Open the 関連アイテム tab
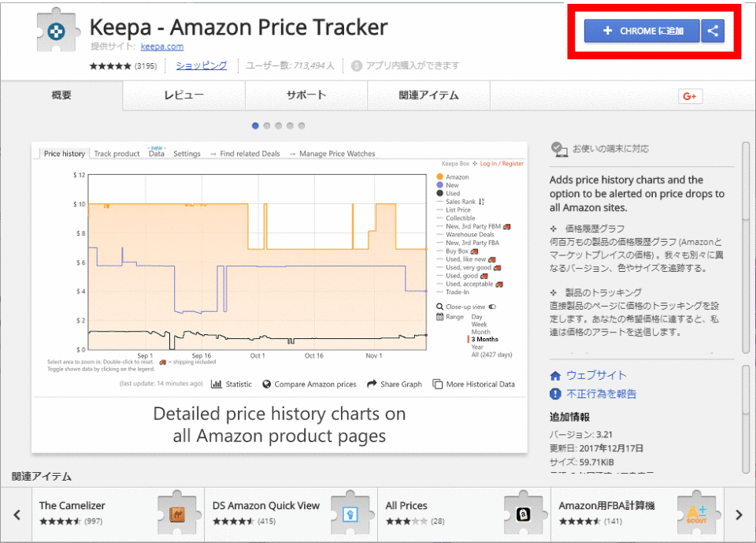The height and width of the screenshot is (543, 756). 428,95
